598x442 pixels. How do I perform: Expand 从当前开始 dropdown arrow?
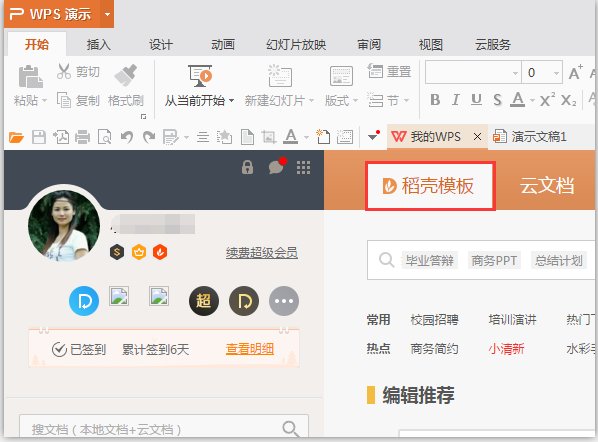click(231, 101)
